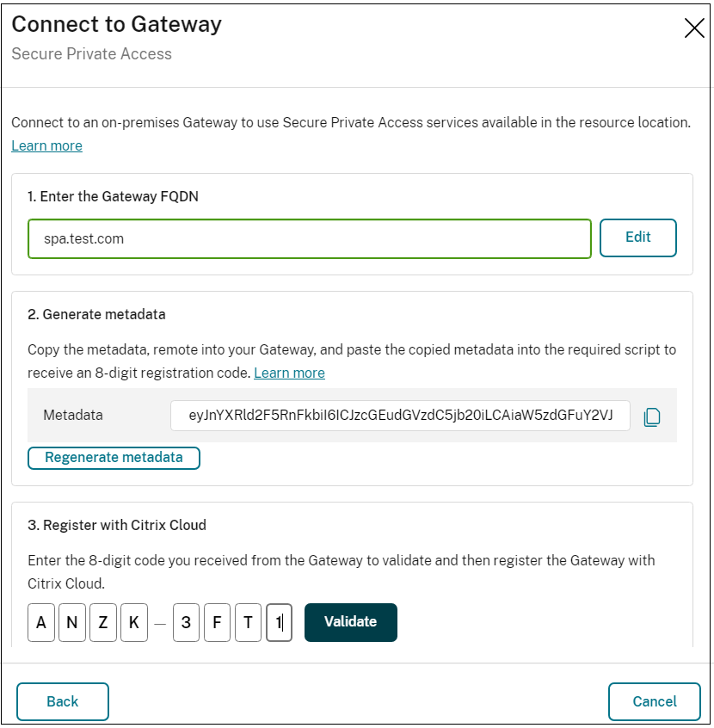
Task: Close the Connect to Gateway dialog
Action: pos(694,28)
